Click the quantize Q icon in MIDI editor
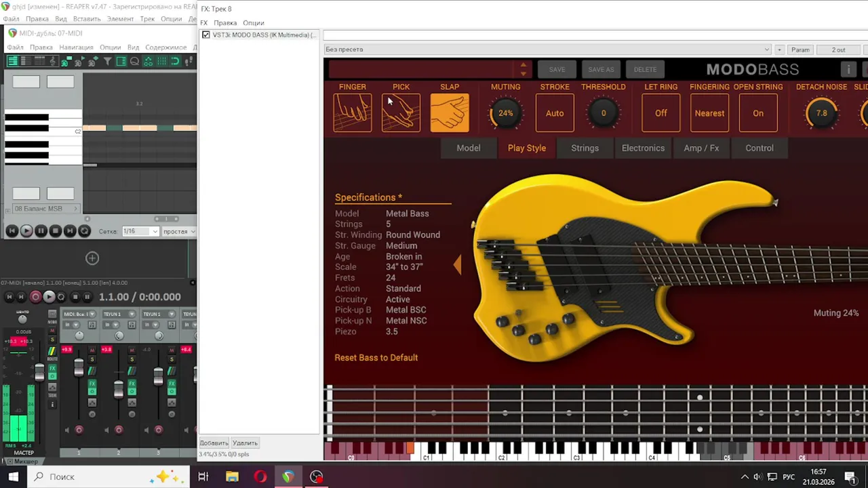This screenshot has height=488, width=868. pos(134,61)
